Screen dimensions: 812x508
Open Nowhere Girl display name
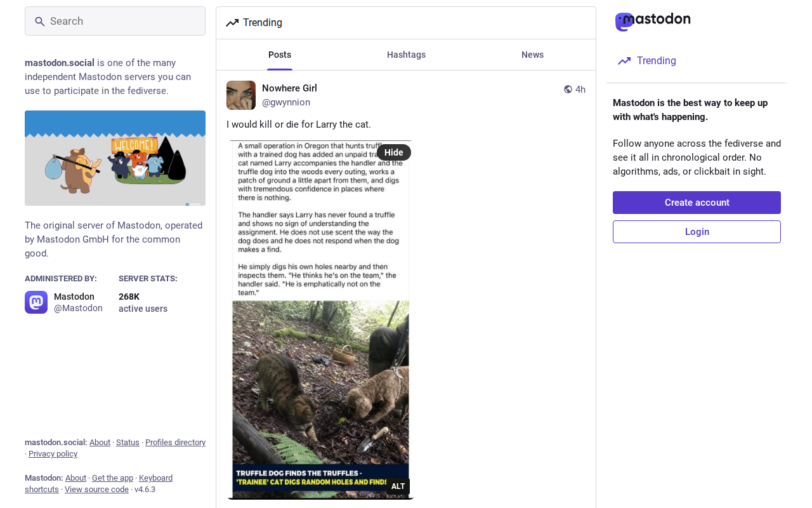point(289,88)
